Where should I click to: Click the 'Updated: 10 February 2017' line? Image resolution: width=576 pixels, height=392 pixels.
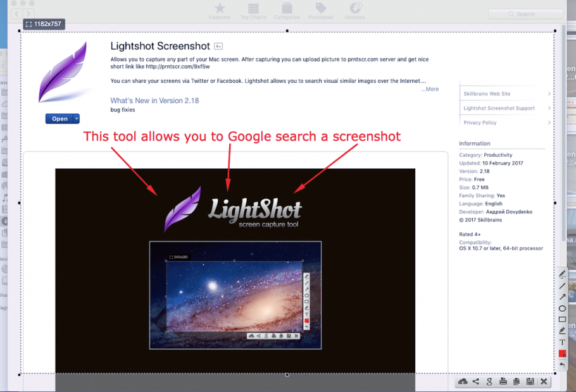click(491, 163)
